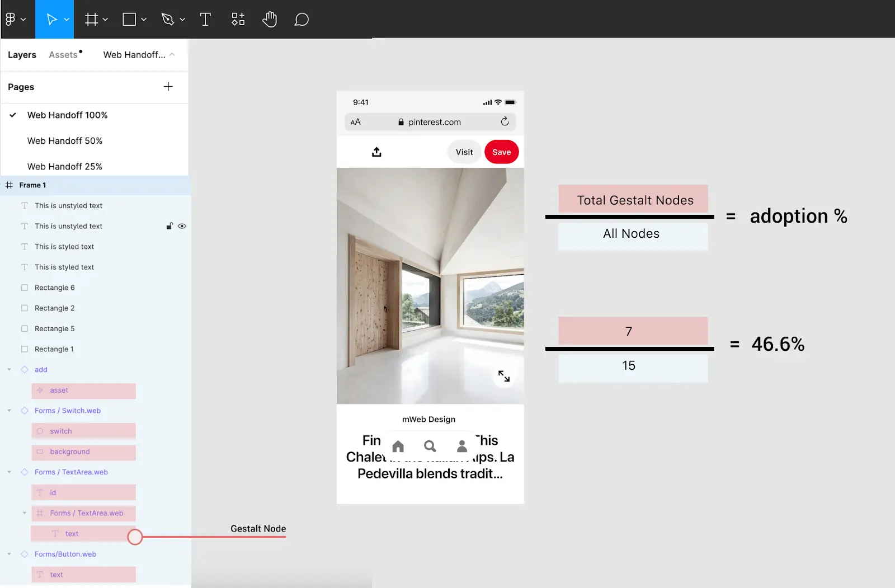Select the pink box showing 7

633,331
